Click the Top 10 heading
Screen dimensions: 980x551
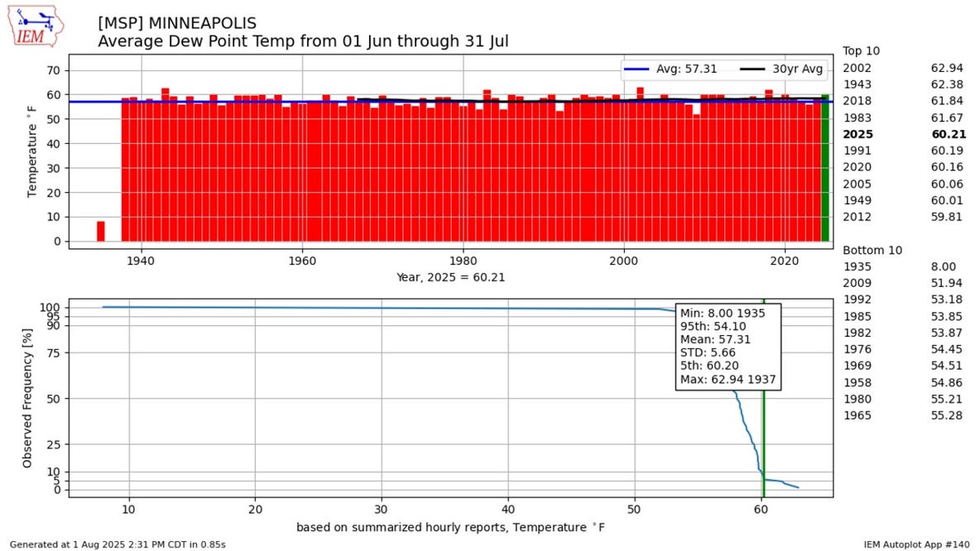click(x=862, y=50)
